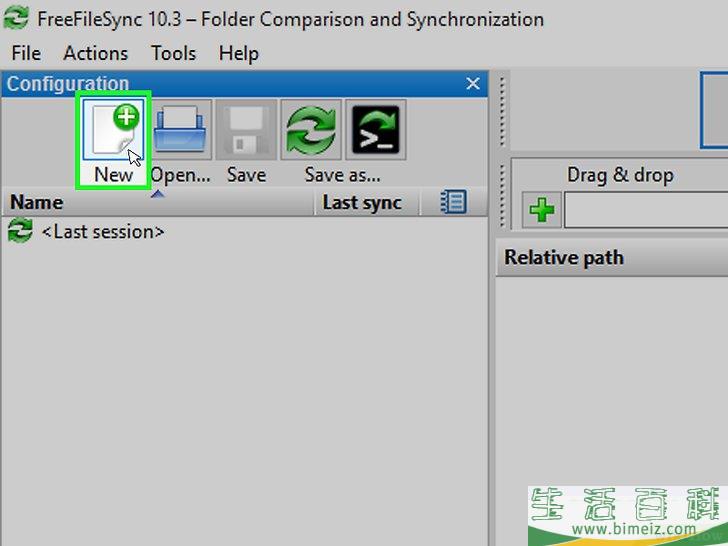Click the green plus add folder pair icon
This screenshot has height=546, width=728.
pos(542,210)
